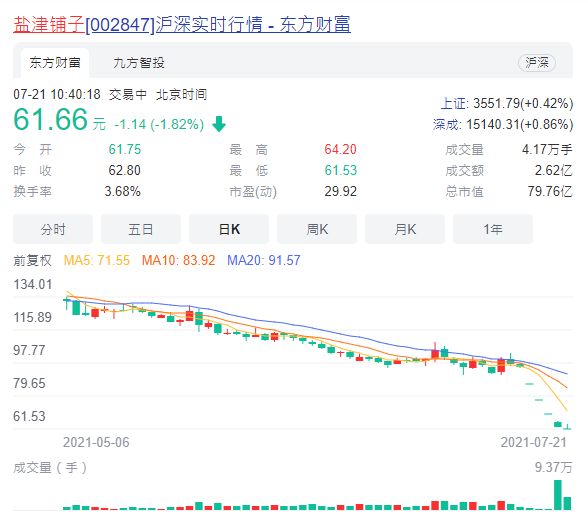Viewport: 588px width, 521px height.
Task: Click the 沪深 market badge
Action: (x=537, y=63)
